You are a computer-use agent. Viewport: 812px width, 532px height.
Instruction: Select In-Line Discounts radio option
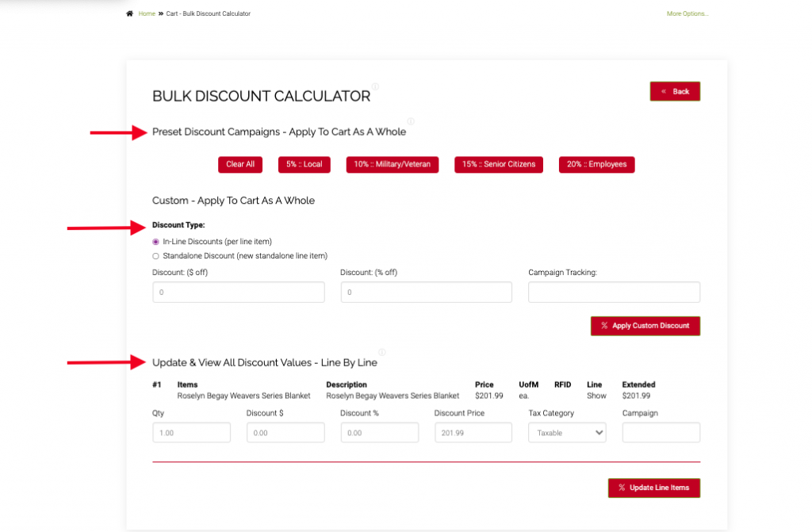(155, 242)
